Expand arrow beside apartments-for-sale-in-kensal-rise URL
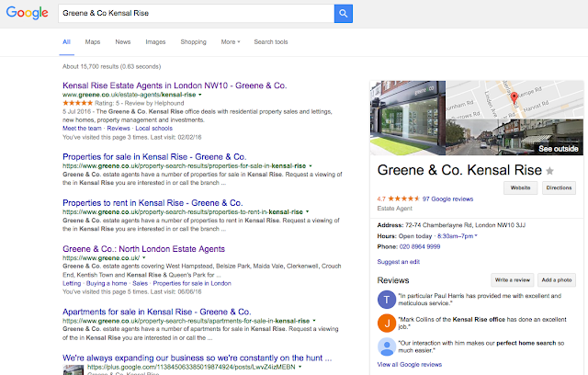This screenshot has width=588, height=375. coord(314,321)
